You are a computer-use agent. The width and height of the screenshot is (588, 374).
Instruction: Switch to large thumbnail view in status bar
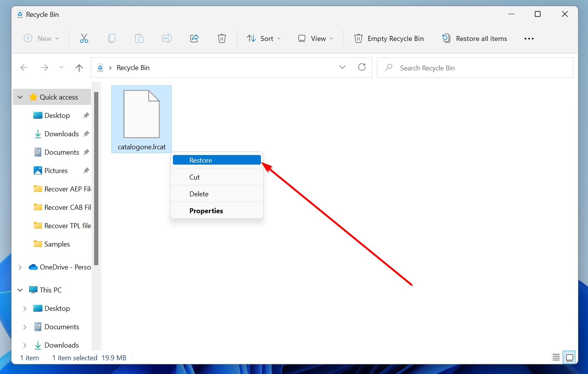pyautogui.click(x=569, y=357)
